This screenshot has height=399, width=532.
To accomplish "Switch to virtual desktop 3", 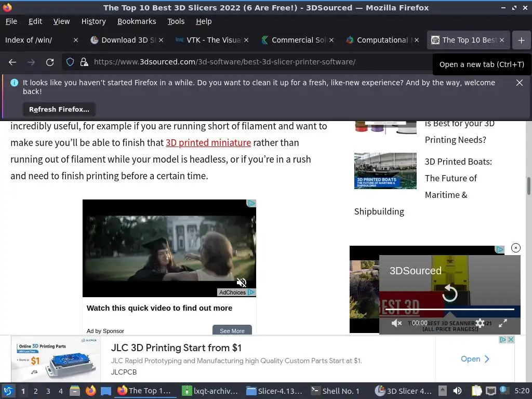I will 48,391.
